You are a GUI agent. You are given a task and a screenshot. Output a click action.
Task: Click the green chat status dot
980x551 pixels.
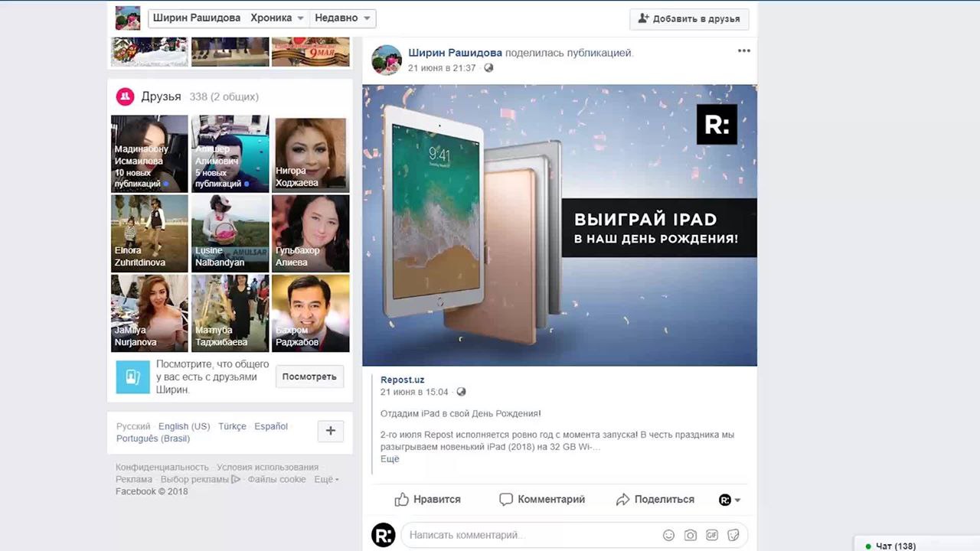pyautogui.click(x=867, y=546)
